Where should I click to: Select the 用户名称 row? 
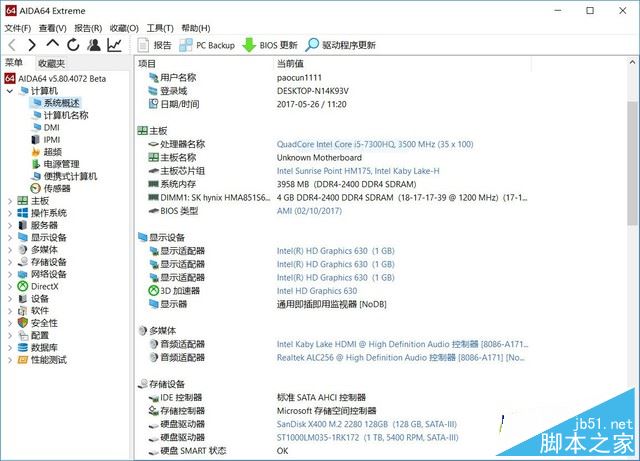click(x=332, y=77)
